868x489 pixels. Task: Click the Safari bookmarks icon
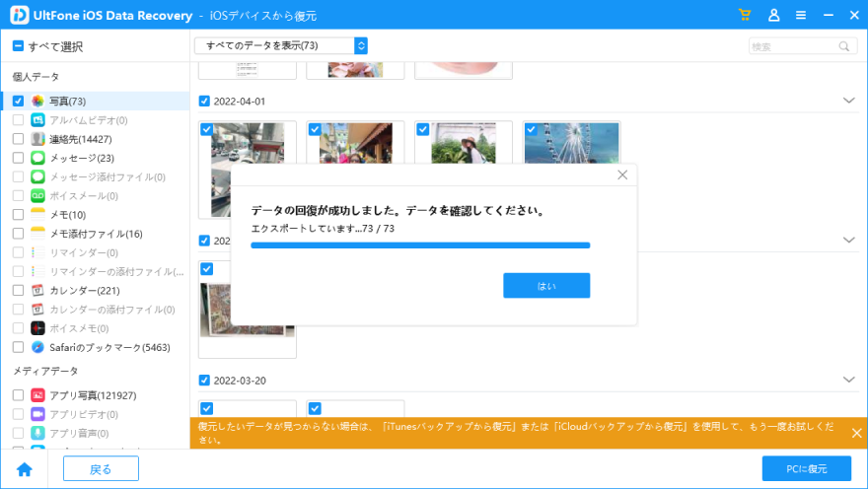(37, 347)
